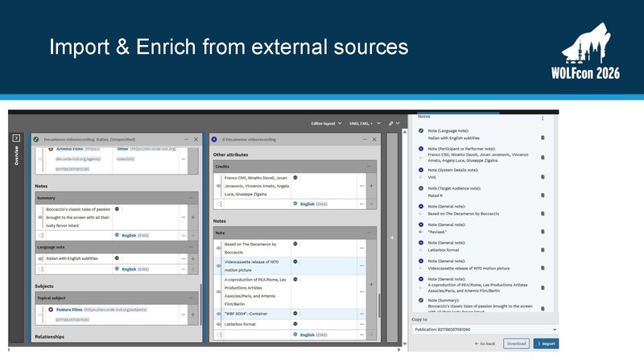Click the empty Note input field at the bottom
This screenshot has width=644, height=362.
click(257, 335)
